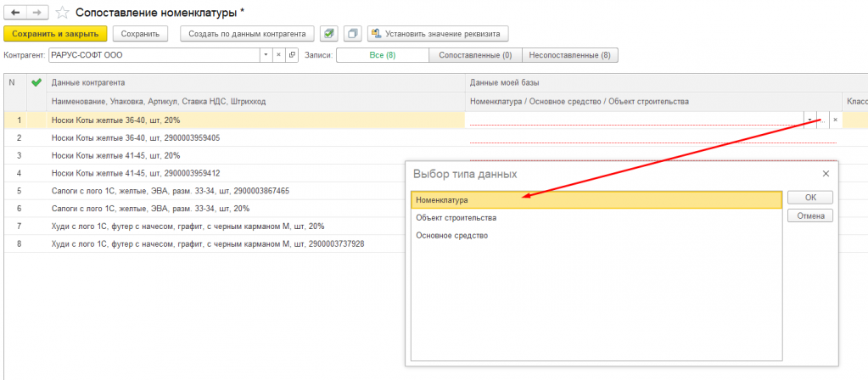Click the Сохранить и закрыть button
This screenshot has height=380, width=868.
[x=55, y=34]
